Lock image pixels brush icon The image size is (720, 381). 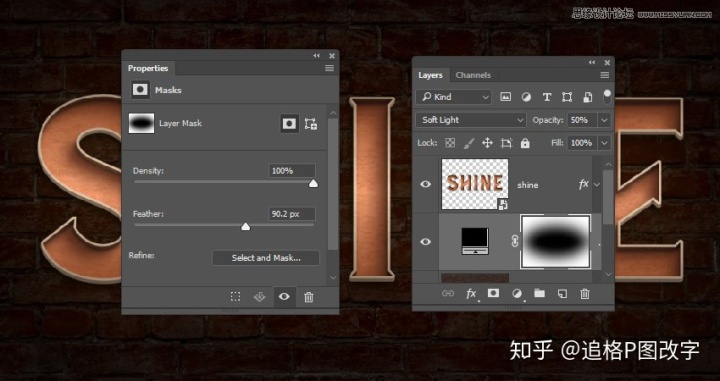pos(469,143)
